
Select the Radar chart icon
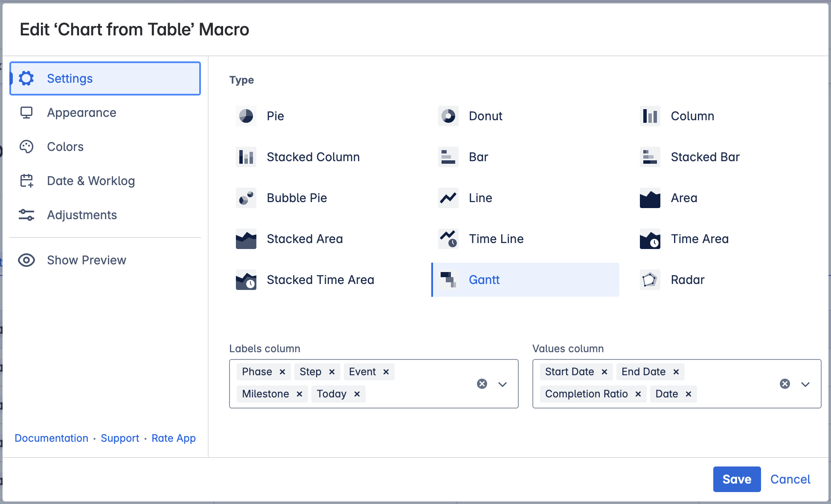[650, 280]
